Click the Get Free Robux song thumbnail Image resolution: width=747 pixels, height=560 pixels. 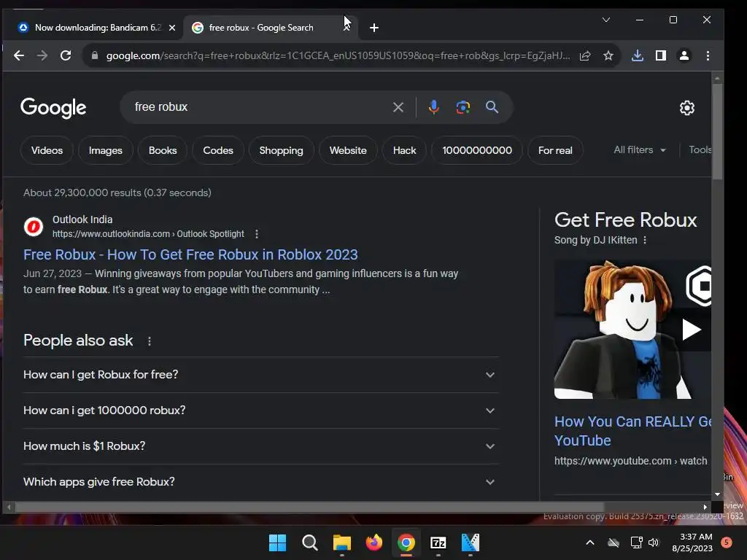coord(632,330)
